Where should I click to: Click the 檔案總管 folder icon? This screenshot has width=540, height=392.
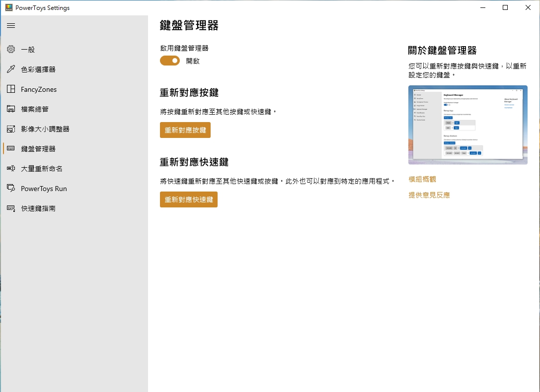coord(11,109)
